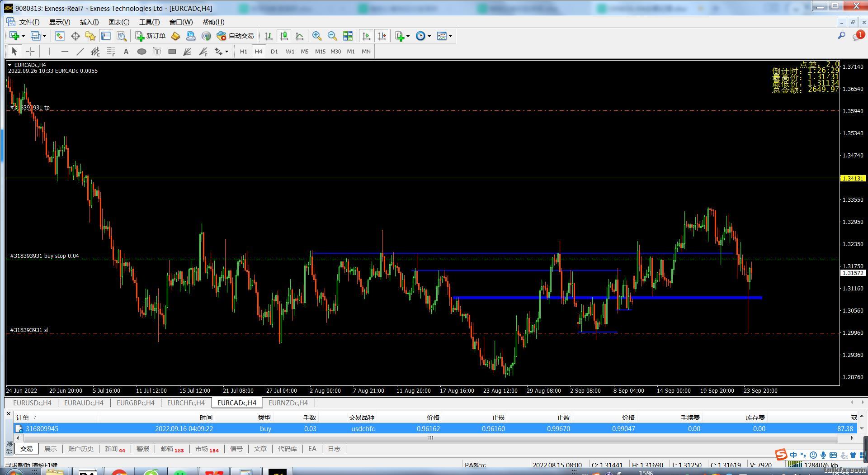868x475 pixels.
Task: Expand the new chart symbol dropdown arrow
Action: [x=23, y=36]
